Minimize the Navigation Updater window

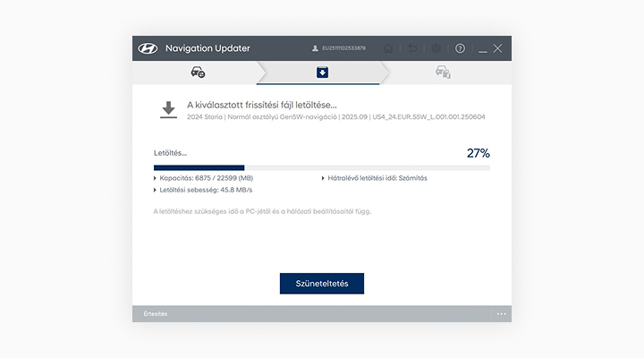(482, 48)
